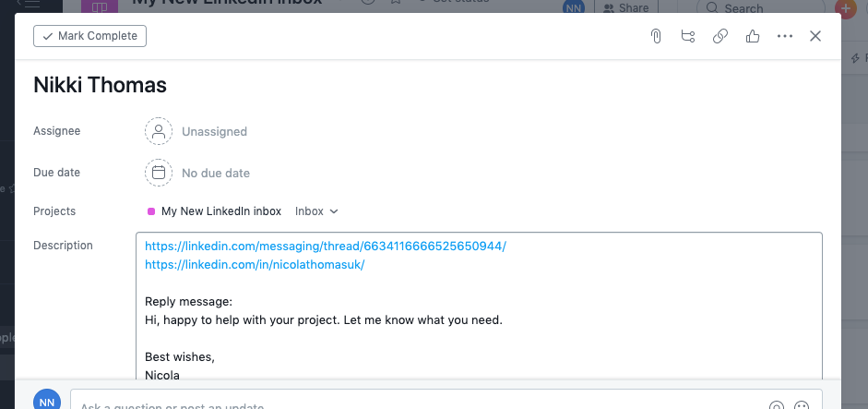
Task: Click the Unassigned assignee text
Action: (214, 132)
